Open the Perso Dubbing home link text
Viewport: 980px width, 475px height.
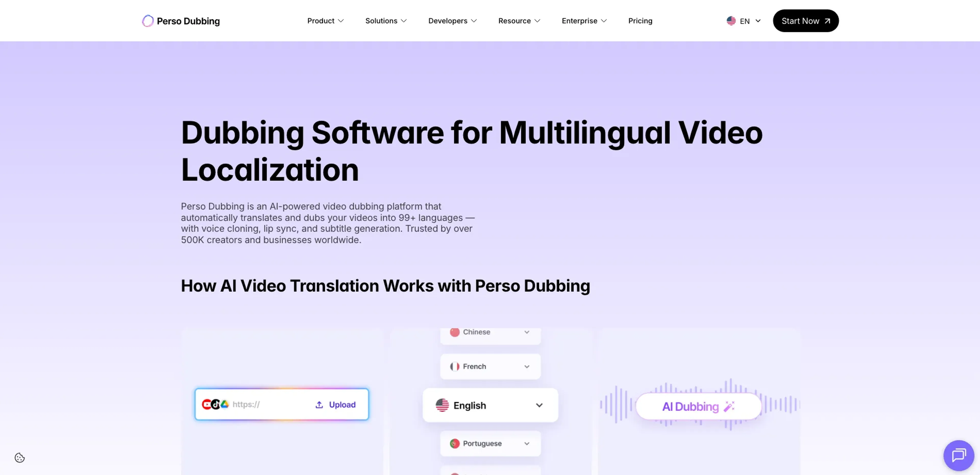(188, 21)
